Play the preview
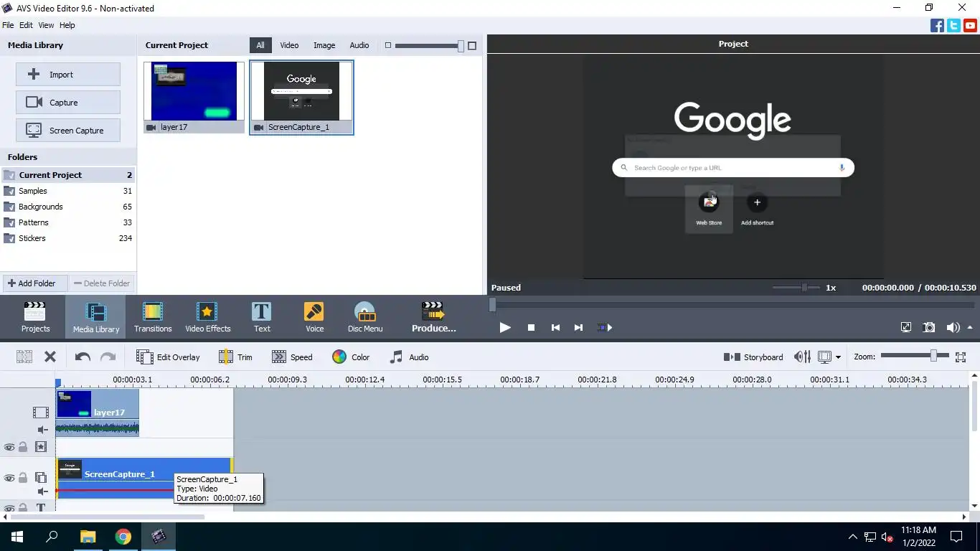980x551 pixels. coord(505,327)
